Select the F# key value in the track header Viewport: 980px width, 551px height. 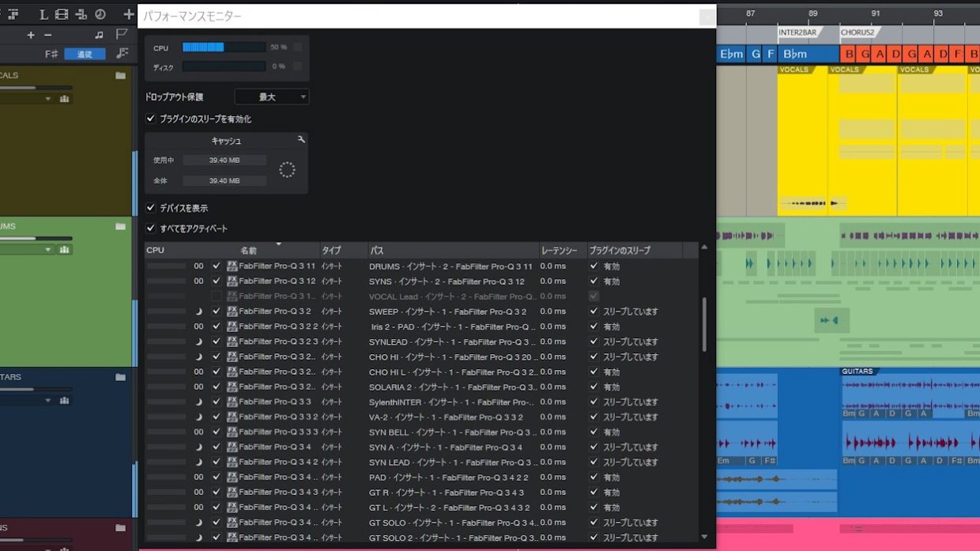51,55
